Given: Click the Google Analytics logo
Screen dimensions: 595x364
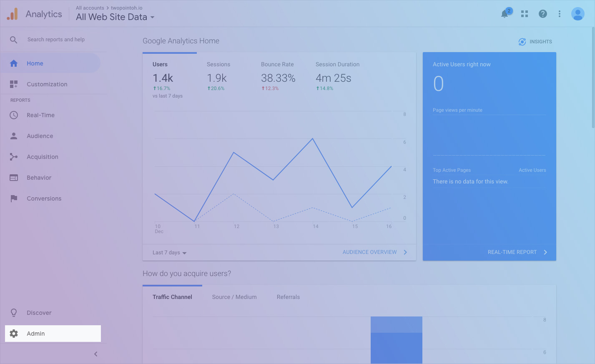Looking at the screenshot, I should [13, 14].
